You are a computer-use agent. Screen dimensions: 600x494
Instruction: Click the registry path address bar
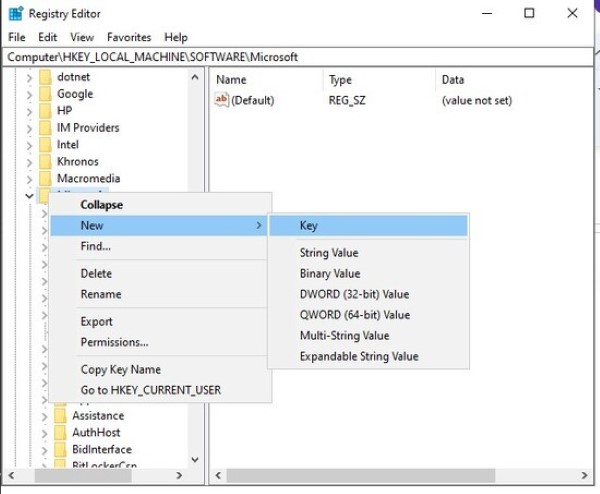pos(300,57)
